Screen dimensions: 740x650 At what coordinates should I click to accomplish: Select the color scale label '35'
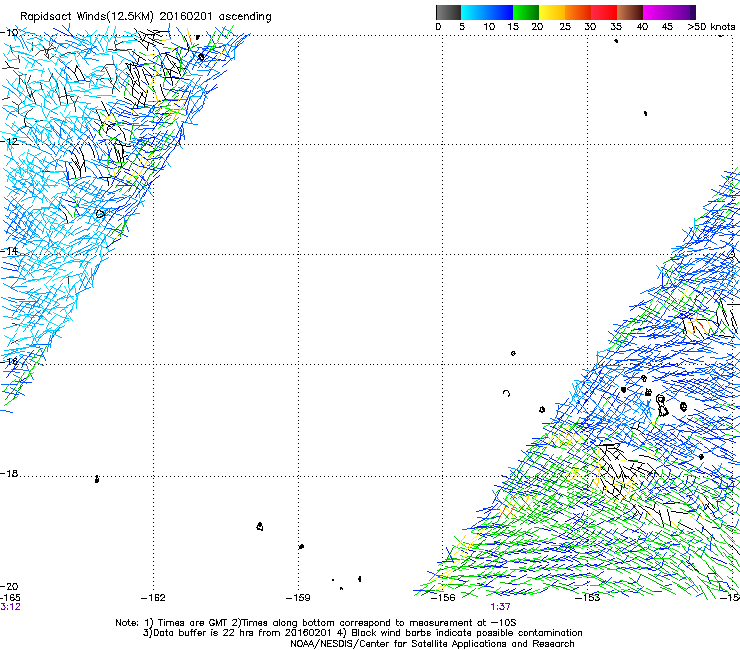[616, 27]
